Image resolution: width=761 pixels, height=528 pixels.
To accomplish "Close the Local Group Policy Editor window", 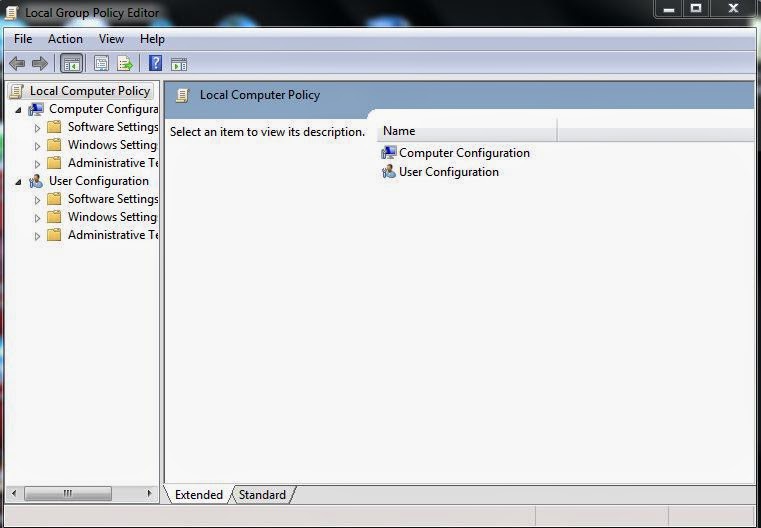I will 733,9.
